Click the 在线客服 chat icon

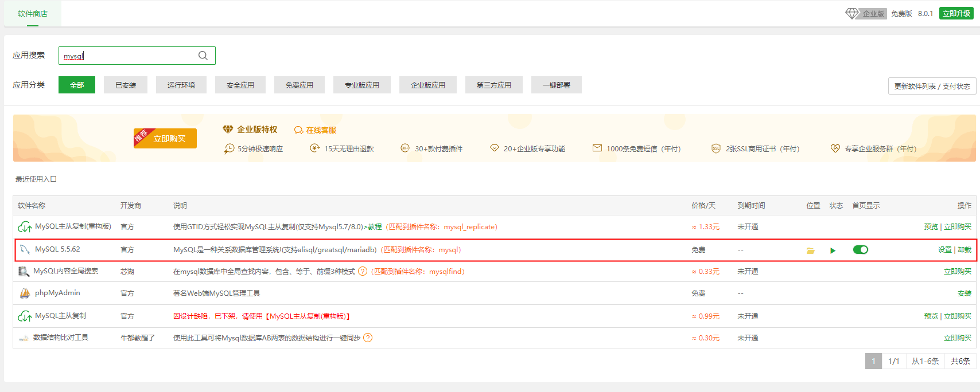298,130
